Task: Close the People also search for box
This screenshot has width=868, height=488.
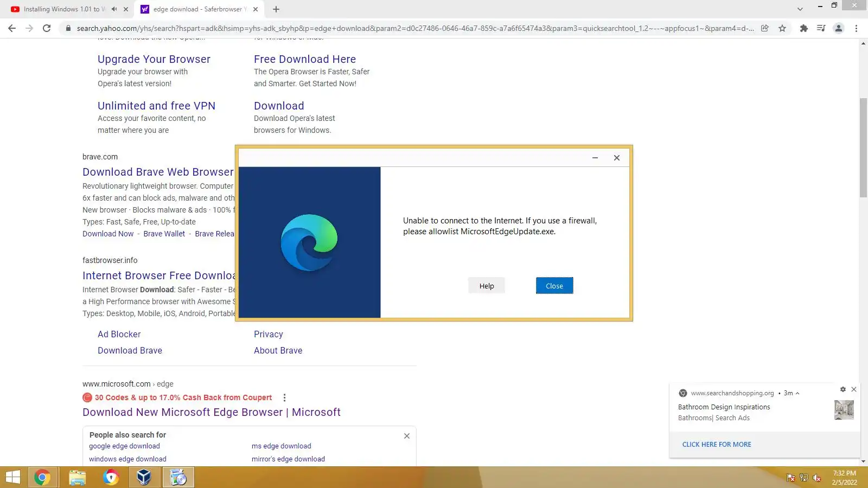Action: [407, 436]
